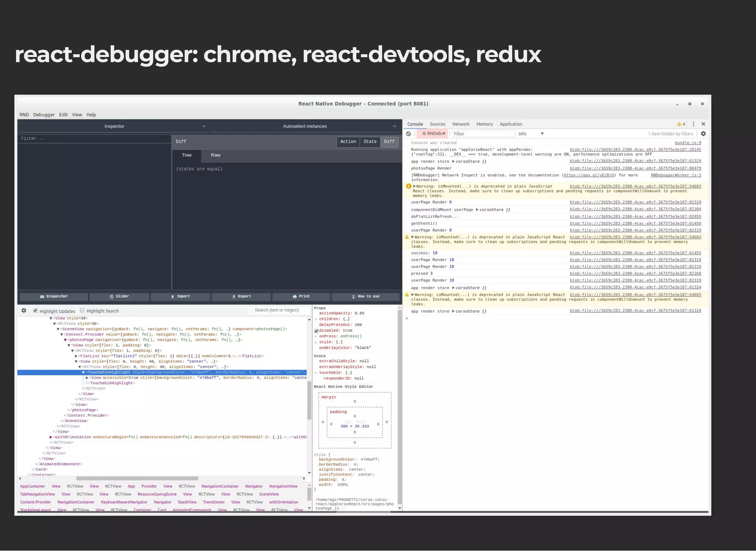Select the Action view button
Image resolution: width=756 pixels, height=551 pixels.
click(348, 142)
